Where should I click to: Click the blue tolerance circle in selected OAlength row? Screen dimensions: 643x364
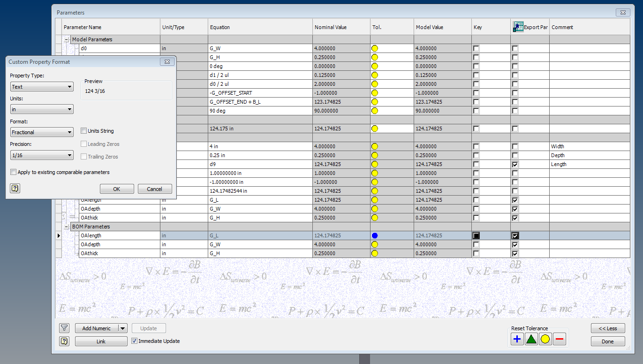tap(374, 235)
